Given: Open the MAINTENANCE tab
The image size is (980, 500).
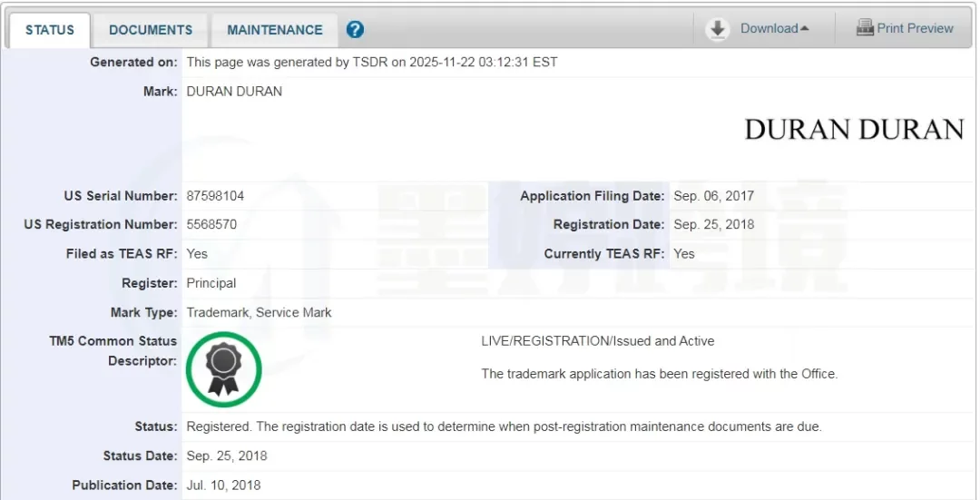Looking at the screenshot, I should coord(274,30).
